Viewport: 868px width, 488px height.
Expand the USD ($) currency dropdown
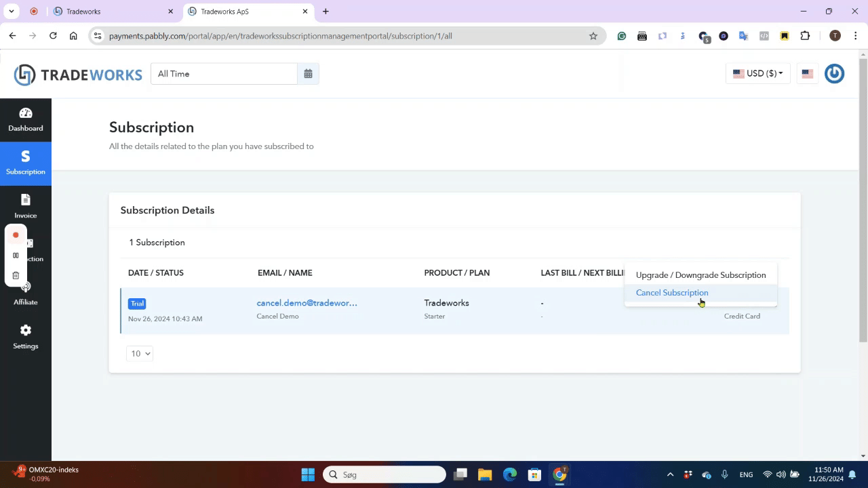[757, 74]
